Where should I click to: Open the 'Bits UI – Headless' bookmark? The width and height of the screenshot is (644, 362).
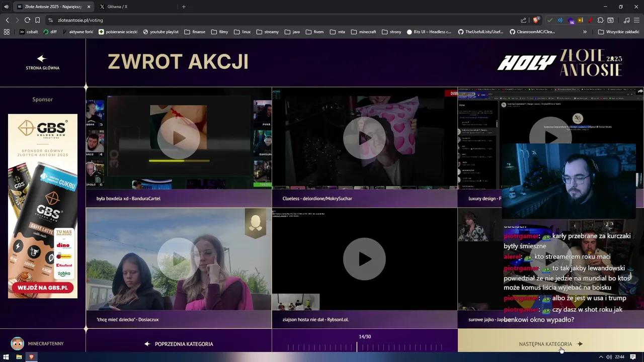click(429, 32)
